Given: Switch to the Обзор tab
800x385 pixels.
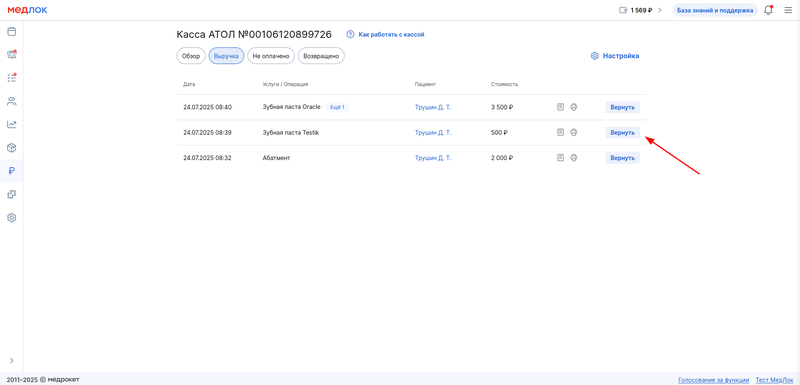Looking at the screenshot, I should (x=191, y=56).
